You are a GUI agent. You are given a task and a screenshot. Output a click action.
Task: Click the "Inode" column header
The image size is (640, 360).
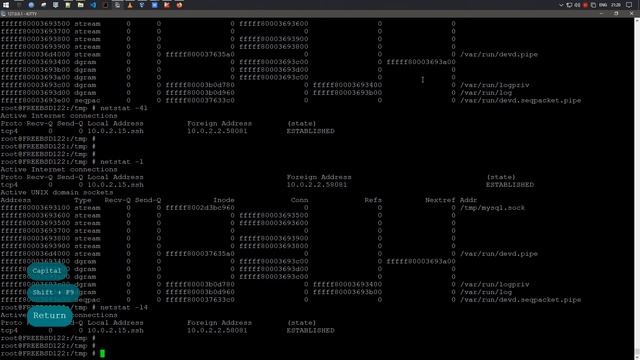click(x=224, y=200)
